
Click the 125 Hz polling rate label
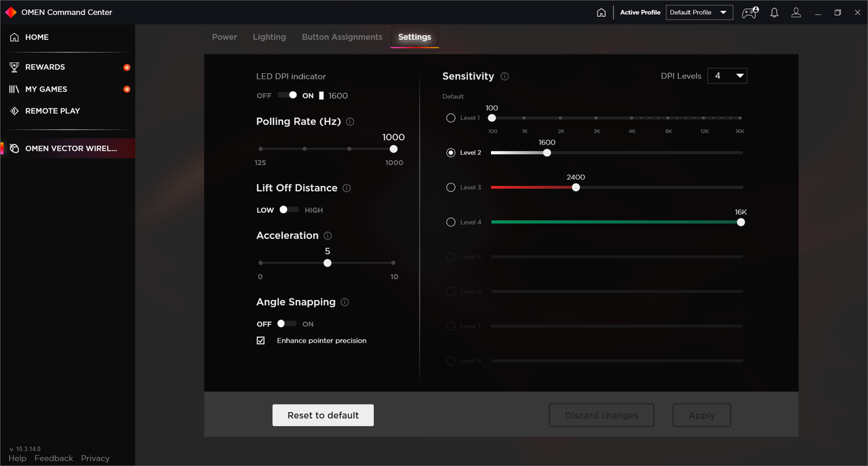260,163
